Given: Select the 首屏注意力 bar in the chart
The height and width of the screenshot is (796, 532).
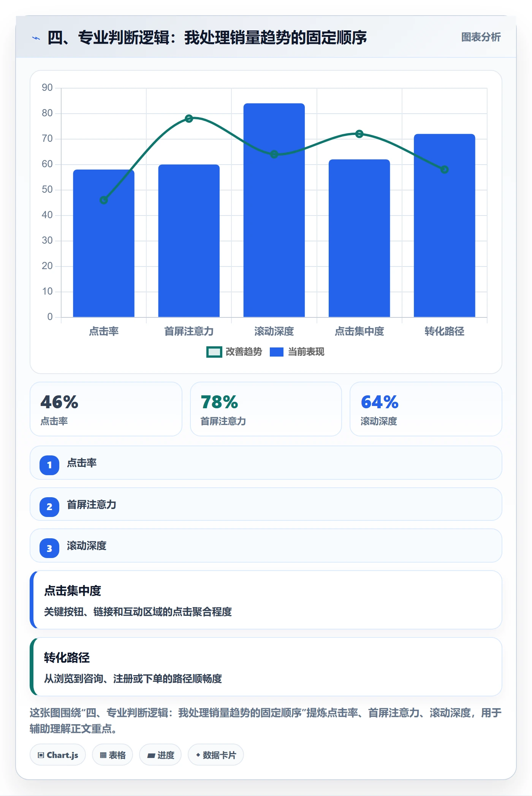Looking at the screenshot, I should (x=189, y=241).
